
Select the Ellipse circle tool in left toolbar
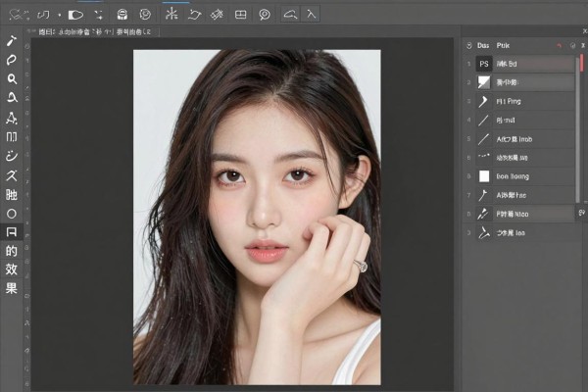[12, 214]
